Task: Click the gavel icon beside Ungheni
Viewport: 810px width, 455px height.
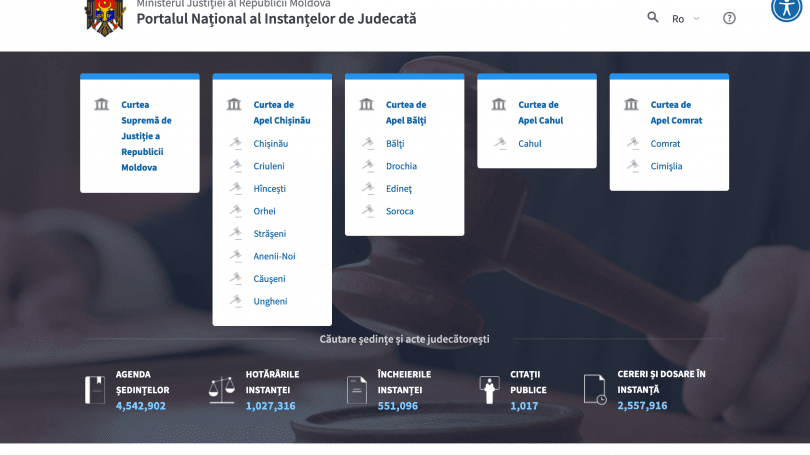Action: 236,301
